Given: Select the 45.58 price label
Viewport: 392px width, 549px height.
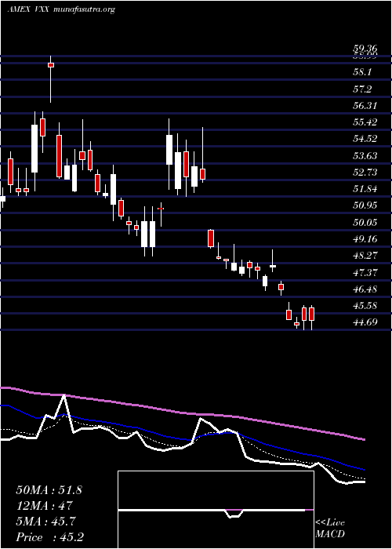Looking at the screenshot, I should click(x=365, y=306).
